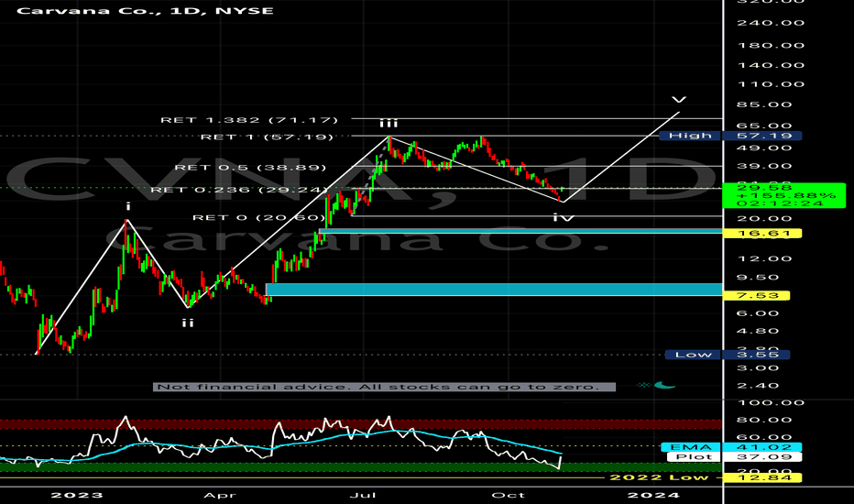Select the wide teal support zone near 7.53

[494, 290]
